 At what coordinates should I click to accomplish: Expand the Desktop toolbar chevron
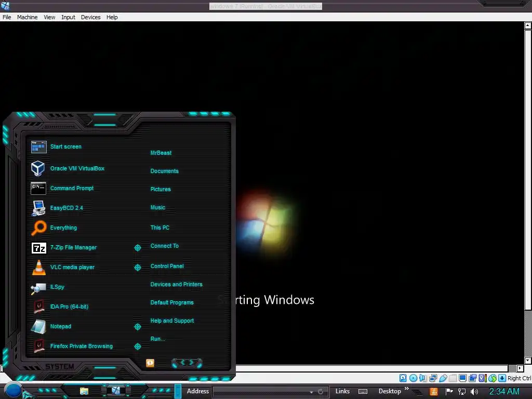click(x=406, y=389)
